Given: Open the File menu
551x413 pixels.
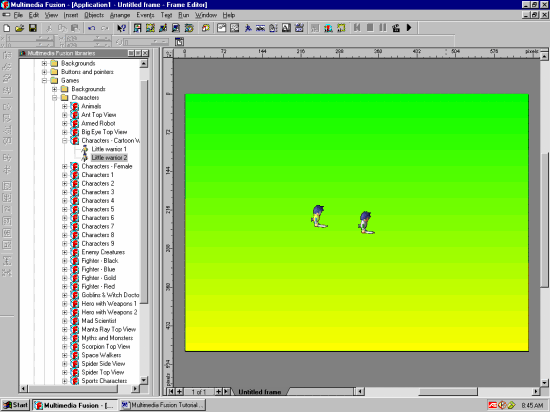Looking at the screenshot, I should coord(18,15).
